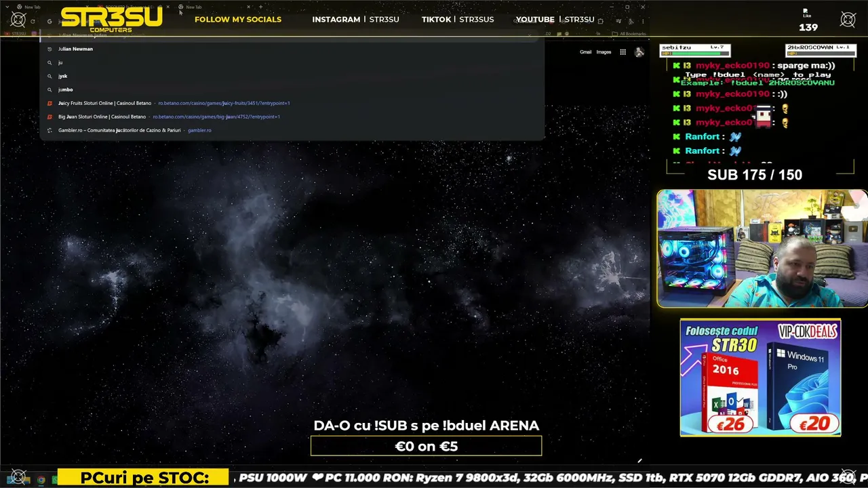Image resolution: width=868 pixels, height=488 pixels.
Task: Click the VIP-CDKDEALS Office and Windows ad
Action: click(x=760, y=378)
